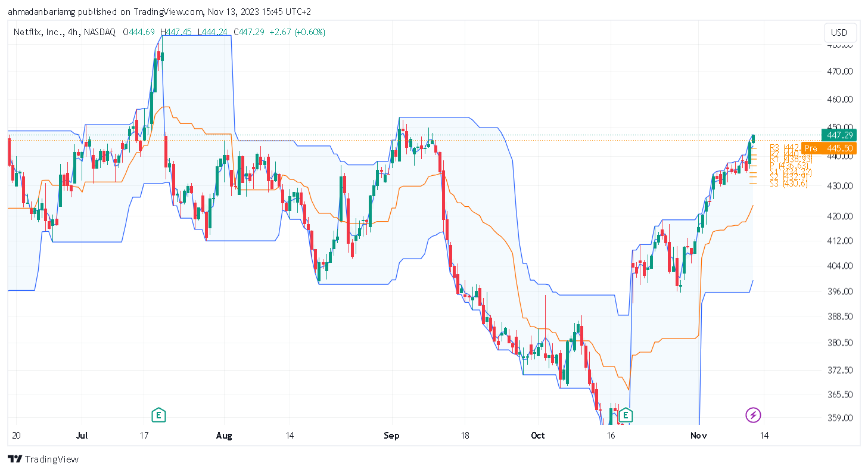Click the 412.00 price axis label
The image size is (868, 472).
(841, 241)
